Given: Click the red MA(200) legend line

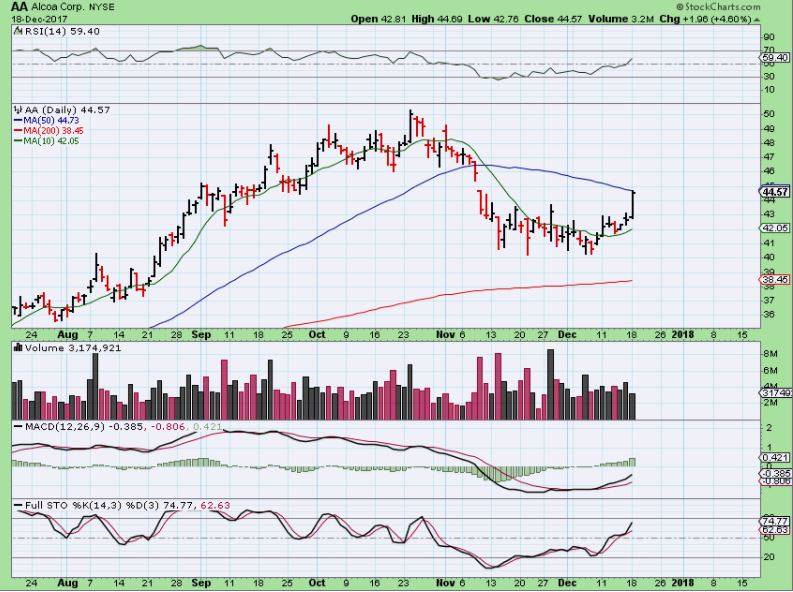Looking at the screenshot, I should (x=18, y=130).
